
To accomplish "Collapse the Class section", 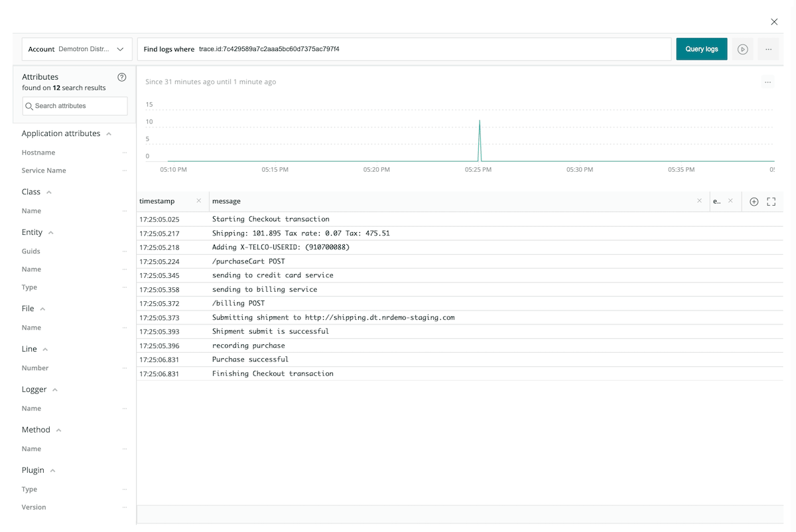I will point(49,192).
